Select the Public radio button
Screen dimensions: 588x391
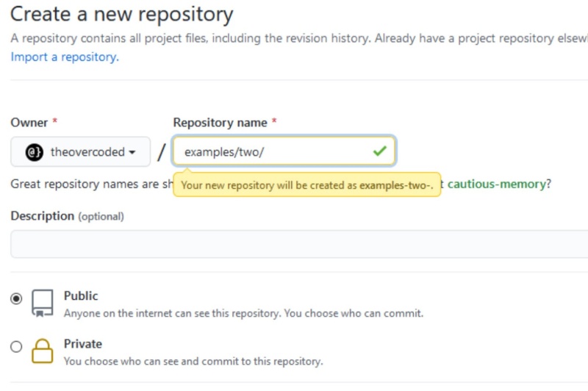click(16, 298)
